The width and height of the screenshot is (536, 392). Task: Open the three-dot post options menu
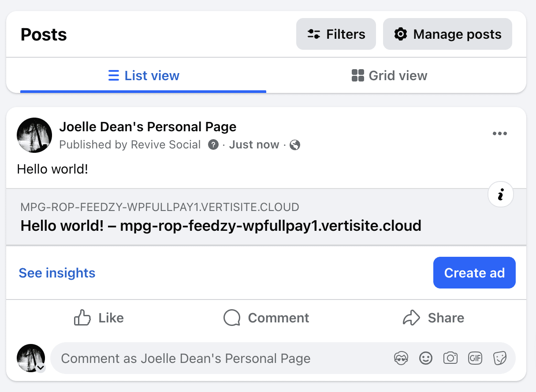pos(499,134)
